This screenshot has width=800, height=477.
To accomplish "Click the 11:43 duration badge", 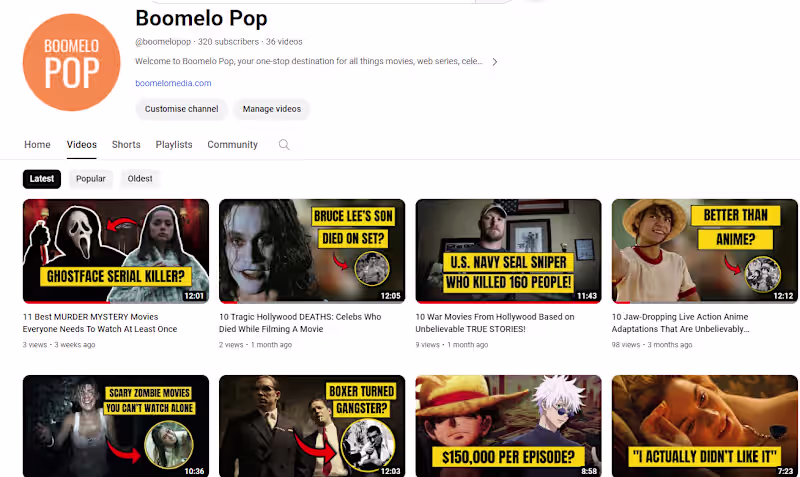I will pyautogui.click(x=587, y=296).
